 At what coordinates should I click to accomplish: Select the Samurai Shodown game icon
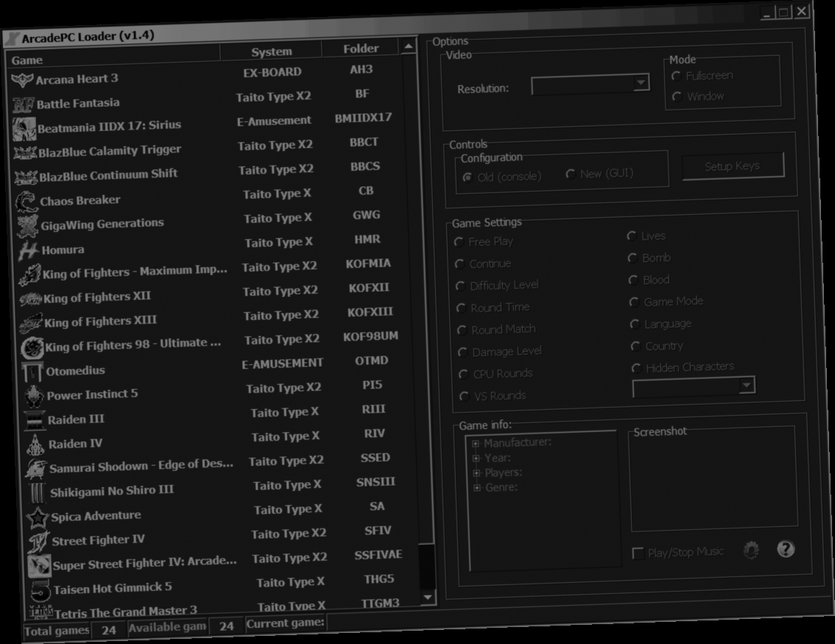36,470
